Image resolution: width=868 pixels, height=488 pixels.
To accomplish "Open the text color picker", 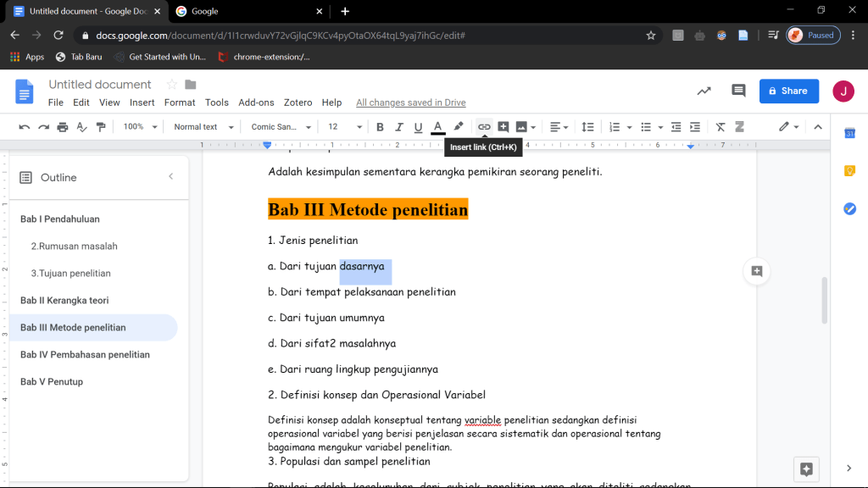I will [x=438, y=127].
